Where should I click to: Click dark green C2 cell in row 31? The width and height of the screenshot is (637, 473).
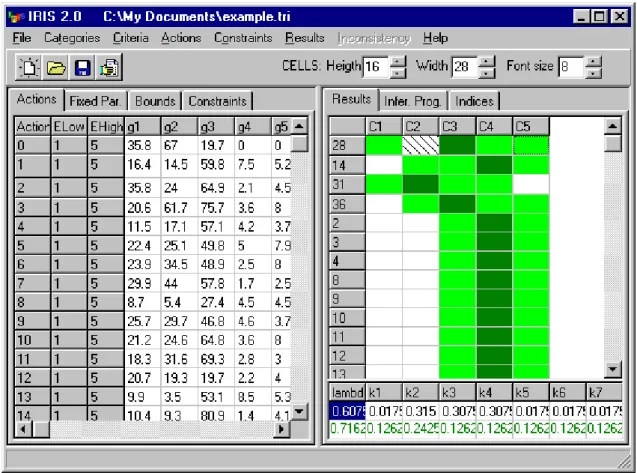(x=420, y=184)
